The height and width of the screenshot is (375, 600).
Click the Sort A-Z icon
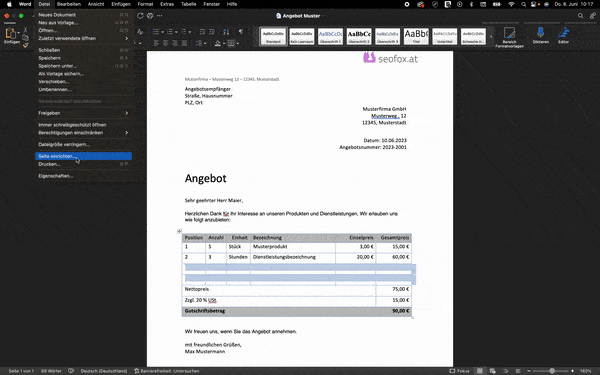226,32
